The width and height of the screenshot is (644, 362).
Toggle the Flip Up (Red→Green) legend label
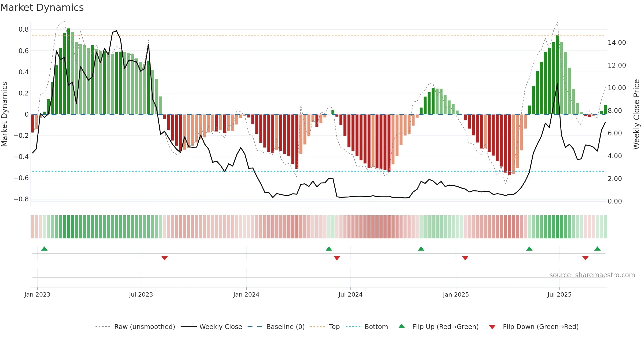tap(445, 327)
